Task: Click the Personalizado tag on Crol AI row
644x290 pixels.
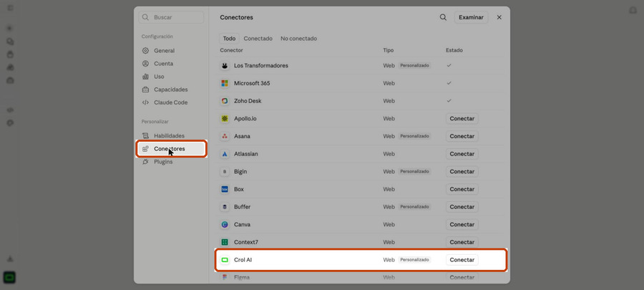Action: tap(414, 260)
